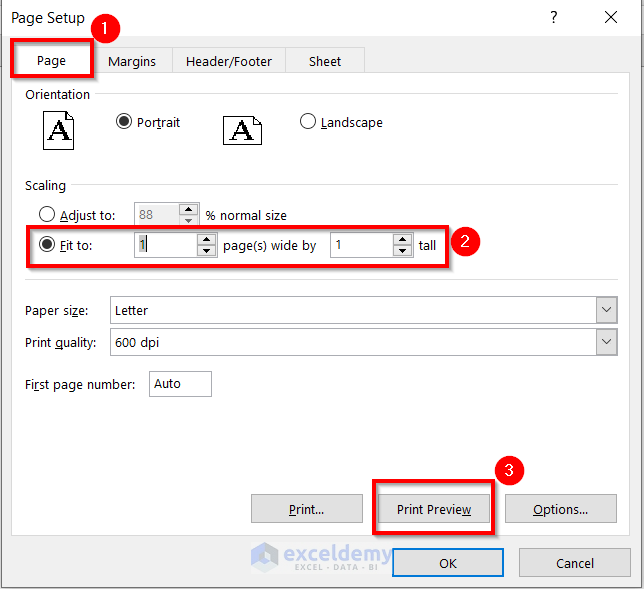This screenshot has height=589, width=644.
Task: Click the 'First page number:' label
Action: [x=80, y=384]
